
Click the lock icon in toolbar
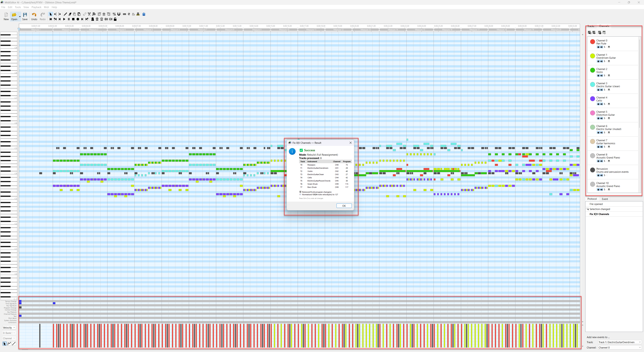click(x=115, y=19)
